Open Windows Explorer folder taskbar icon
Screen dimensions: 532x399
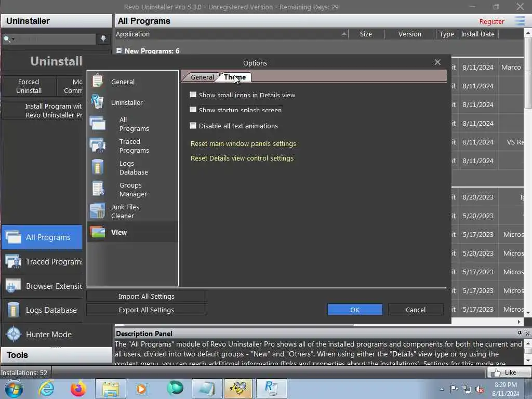pyautogui.click(x=110, y=389)
